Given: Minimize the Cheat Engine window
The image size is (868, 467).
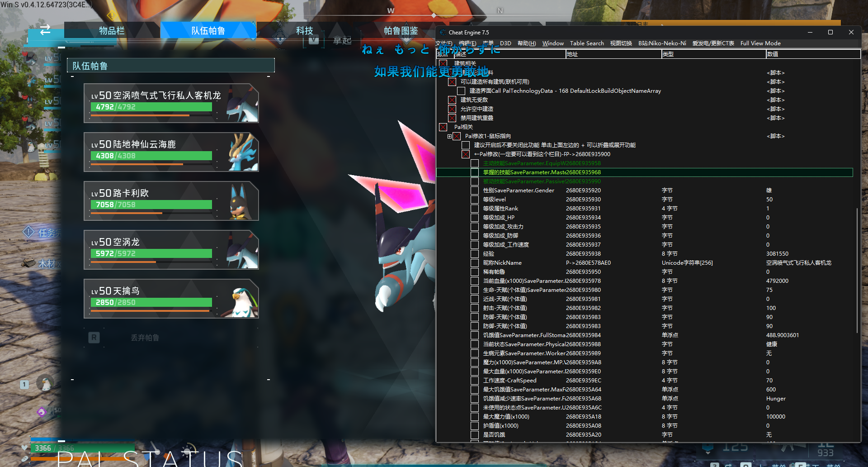Looking at the screenshot, I should click(810, 33).
